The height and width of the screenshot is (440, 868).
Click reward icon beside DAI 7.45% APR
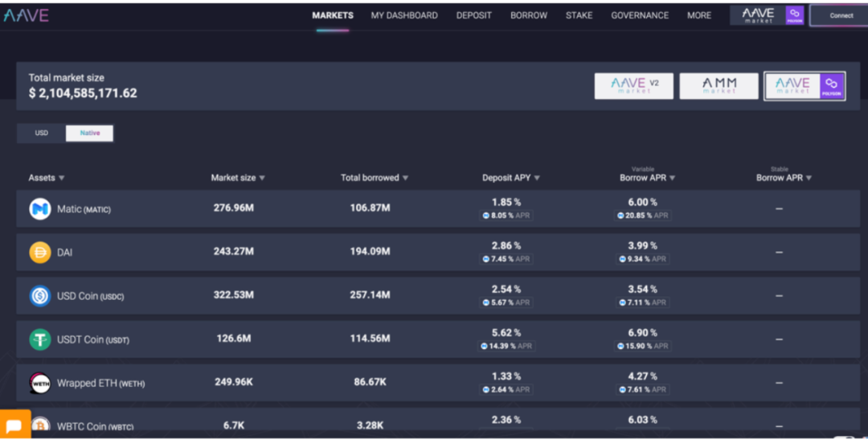coord(486,259)
